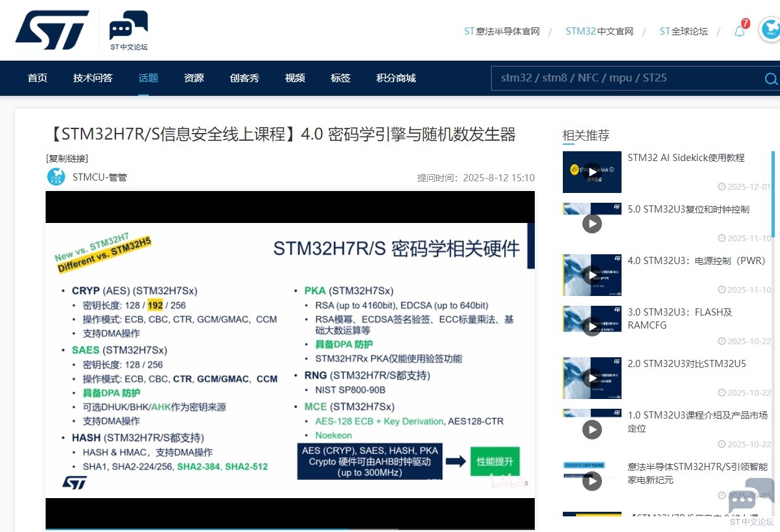The image size is (780, 532).
Task: Click the [复制链接] copy link
Action: coord(67,158)
